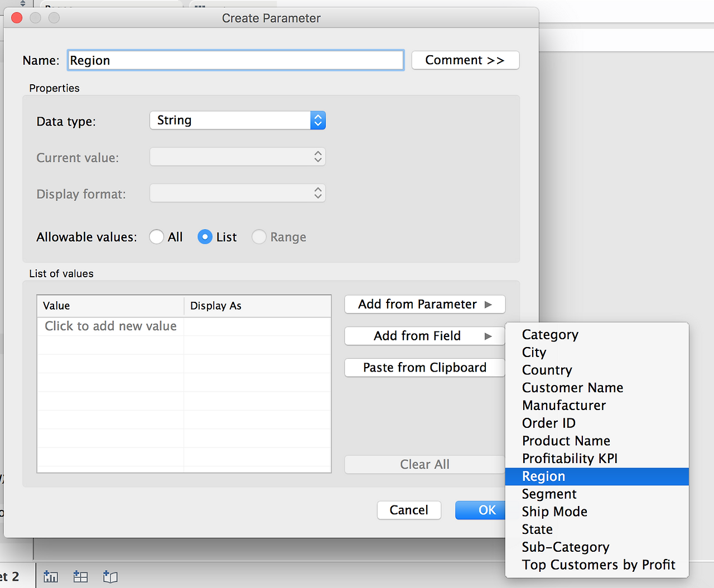
Task: Choose Category from the field list
Action: pyautogui.click(x=597, y=335)
